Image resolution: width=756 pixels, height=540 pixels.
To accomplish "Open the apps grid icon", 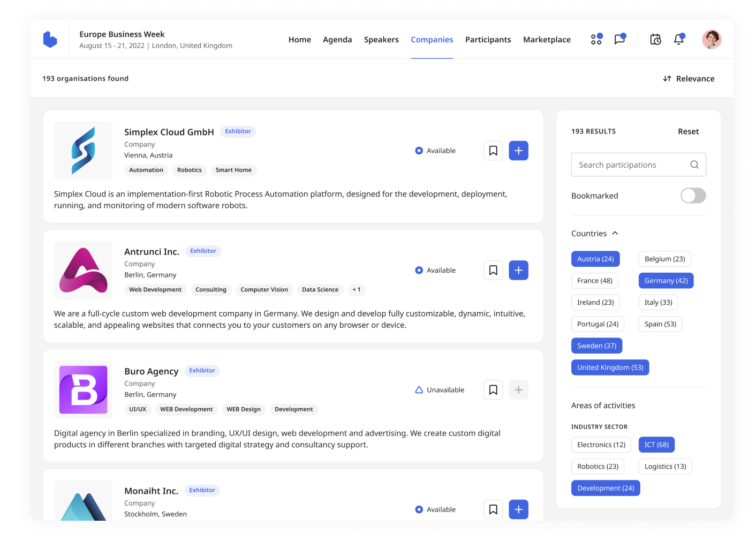I will tap(596, 39).
